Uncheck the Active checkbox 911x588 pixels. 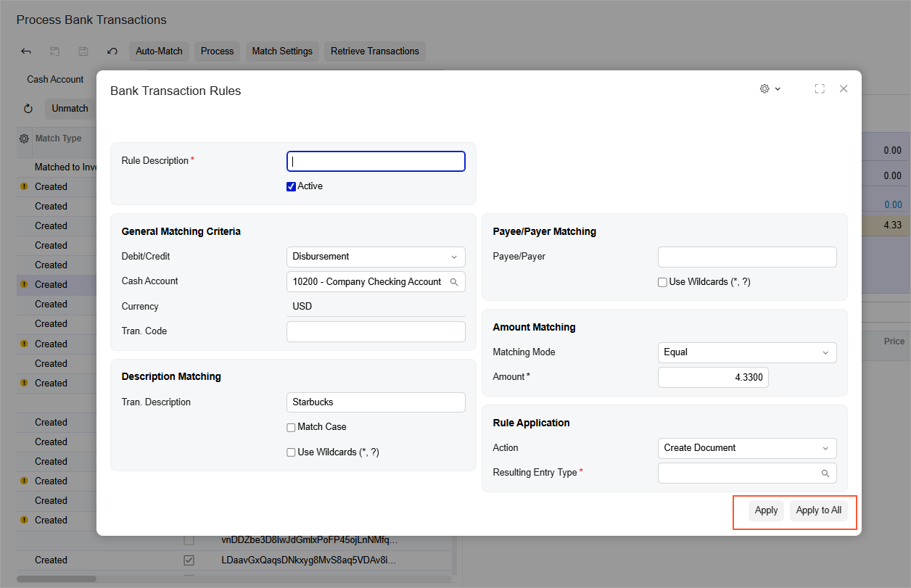(x=292, y=186)
